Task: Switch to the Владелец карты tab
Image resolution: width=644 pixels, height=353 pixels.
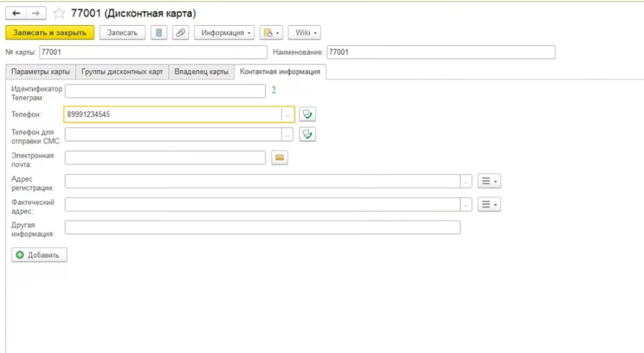Action: click(201, 72)
